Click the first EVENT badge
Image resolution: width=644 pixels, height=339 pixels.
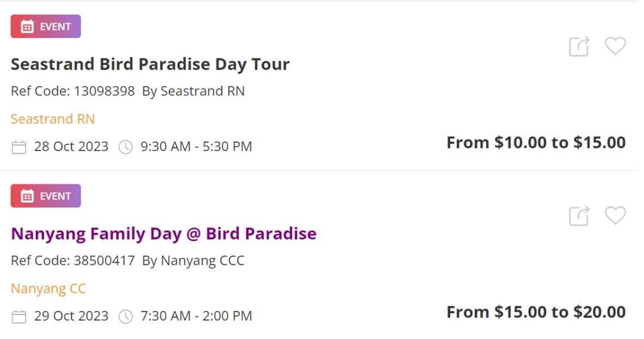point(45,26)
